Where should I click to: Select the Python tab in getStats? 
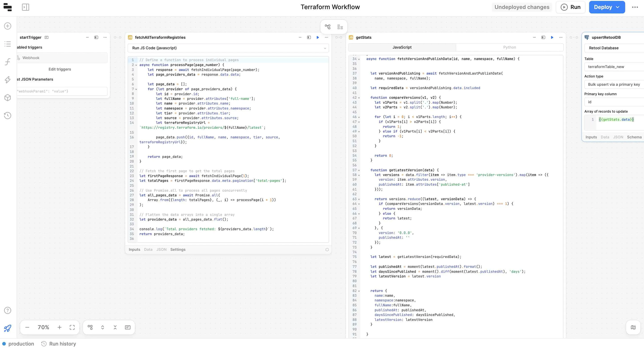point(510,47)
